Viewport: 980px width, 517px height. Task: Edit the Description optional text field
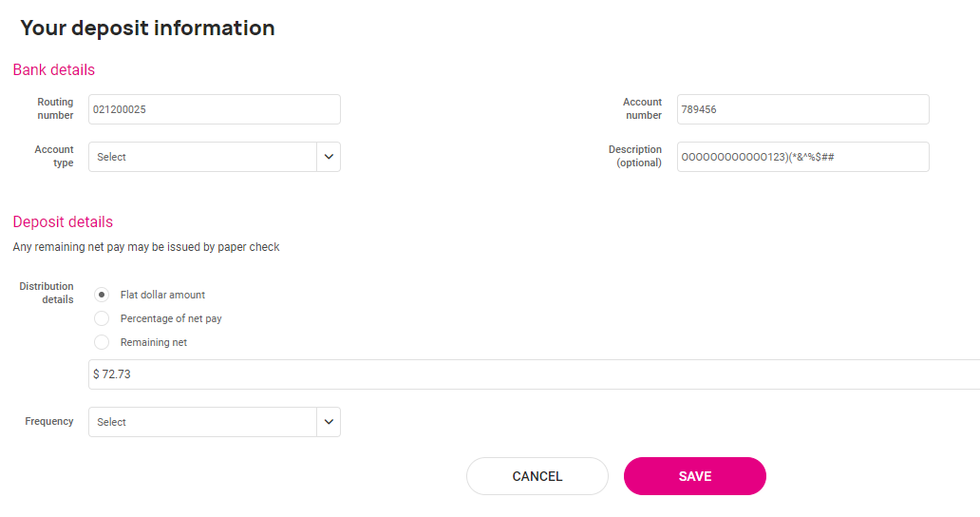tap(803, 157)
